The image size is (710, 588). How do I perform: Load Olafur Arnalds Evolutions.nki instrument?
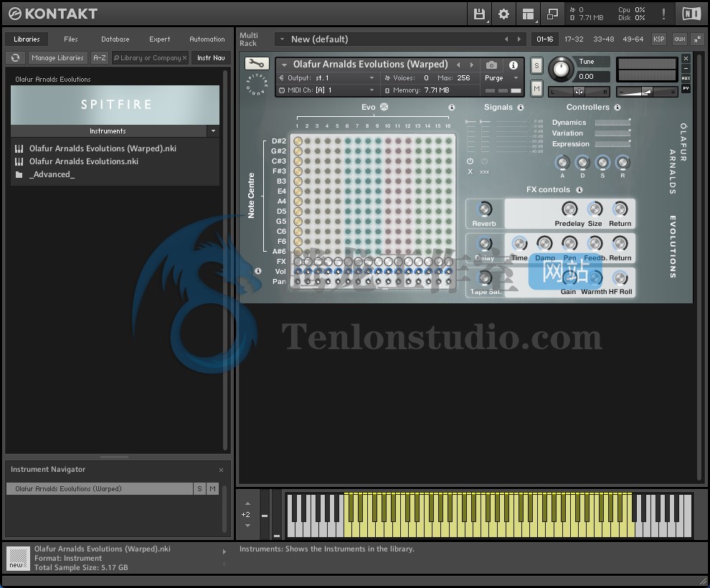(x=84, y=161)
